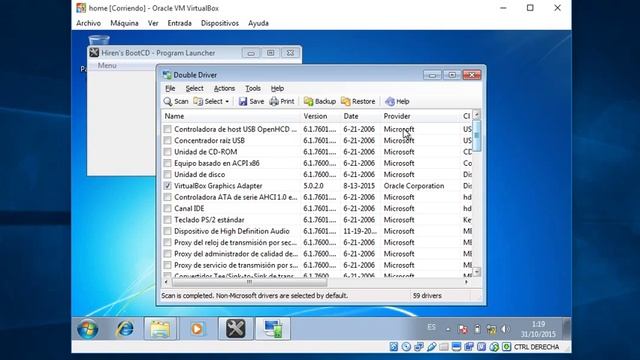Screen dimensions: 640x360
Task: Open the Tools menu
Action: pyautogui.click(x=253, y=88)
